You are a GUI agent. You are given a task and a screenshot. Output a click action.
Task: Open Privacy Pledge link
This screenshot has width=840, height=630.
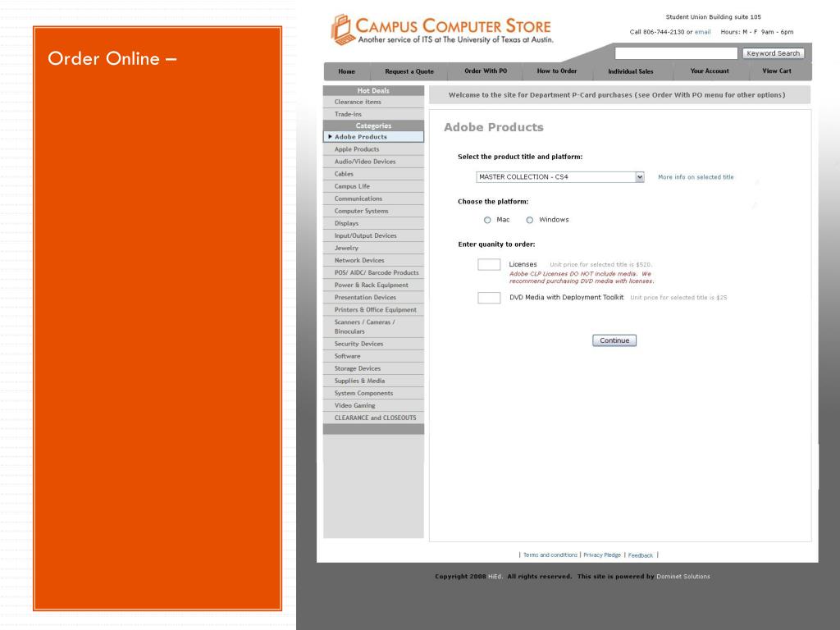coord(602,555)
